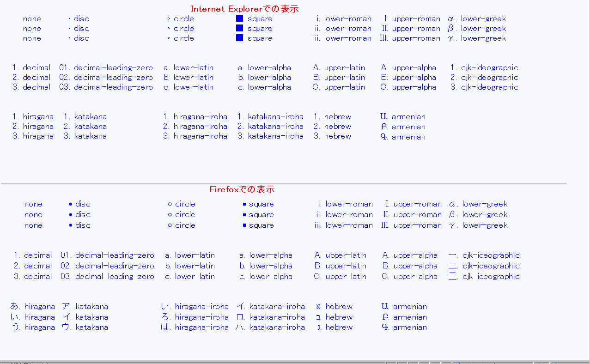This screenshot has height=364, width=590.
Task: Click '2. cjk-ideographic' in the Internet Explorer section
Action: [484, 78]
